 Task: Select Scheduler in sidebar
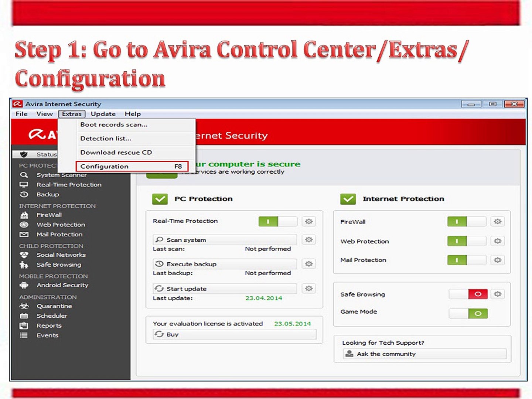pyautogui.click(x=52, y=316)
